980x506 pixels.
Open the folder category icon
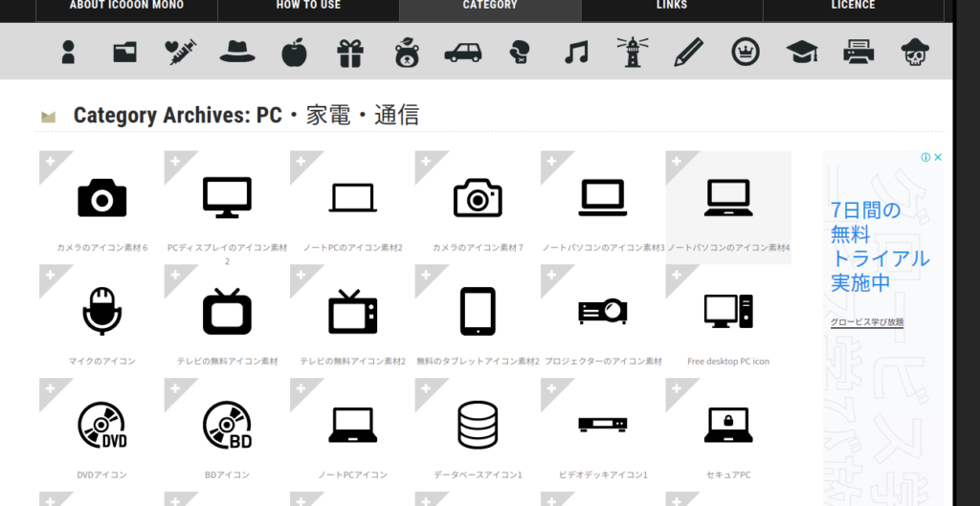[x=125, y=52]
